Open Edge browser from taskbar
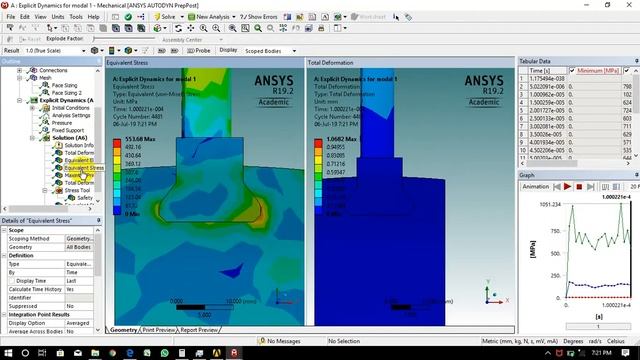The image size is (640, 360). (x=130, y=353)
